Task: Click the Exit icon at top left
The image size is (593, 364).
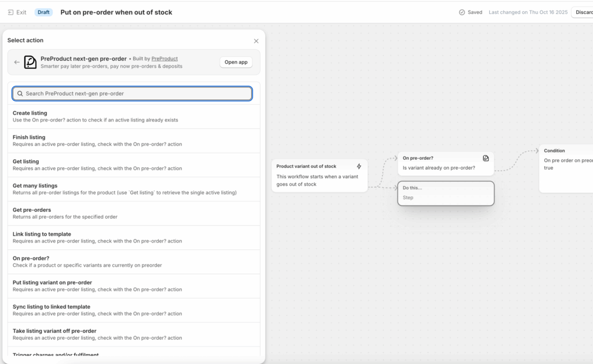Action: pos(11,12)
